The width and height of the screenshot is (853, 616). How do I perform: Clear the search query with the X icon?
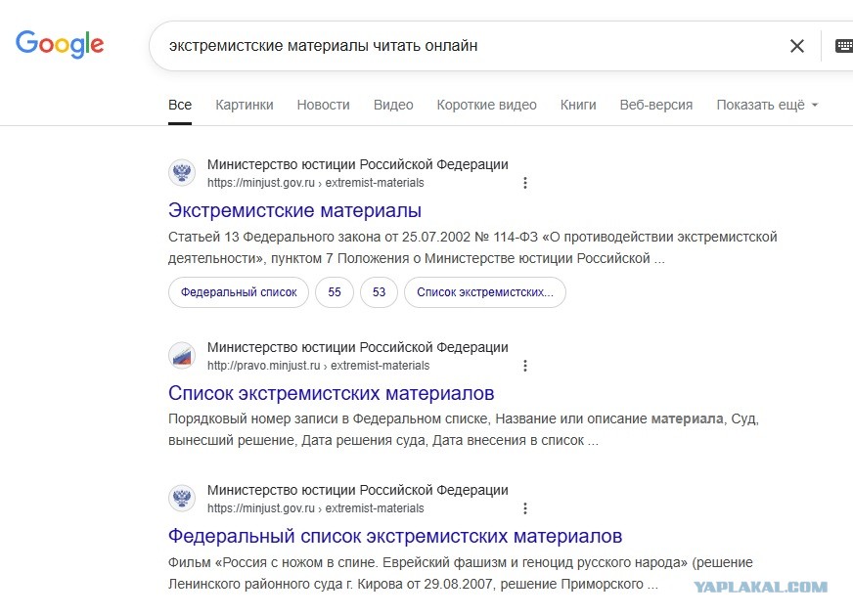(797, 46)
